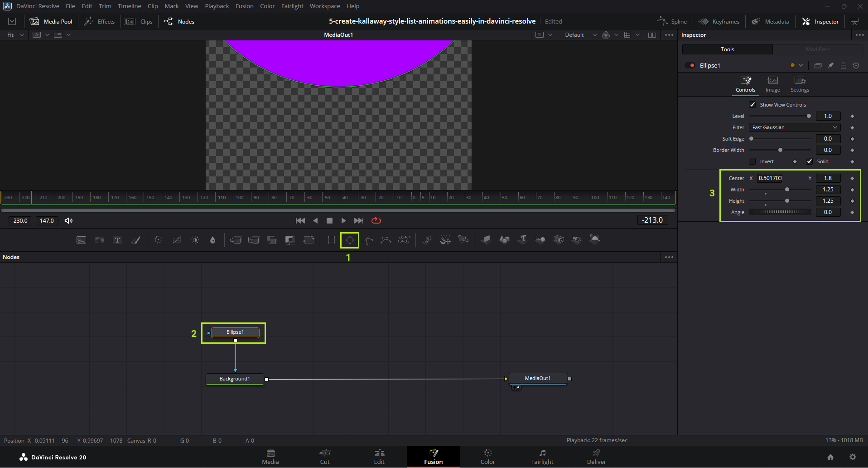Select the Rectangle mask tool

(x=332, y=240)
